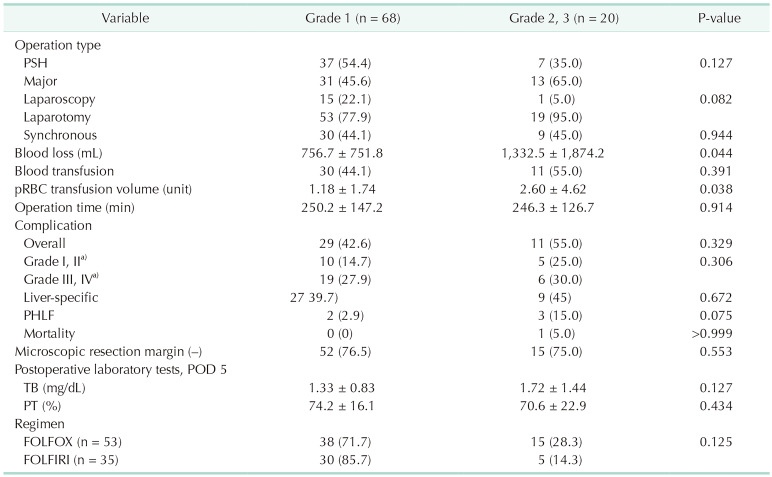Screen dimensions: 772x477
Task: Click the Operation time (min) label
Action: [74, 207]
